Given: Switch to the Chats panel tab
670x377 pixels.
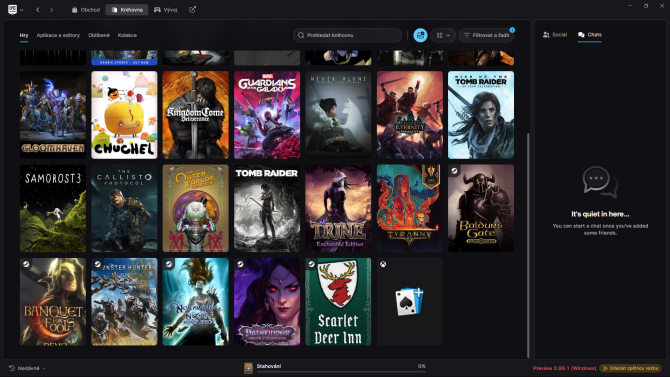Looking at the screenshot, I should coord(590,35).
